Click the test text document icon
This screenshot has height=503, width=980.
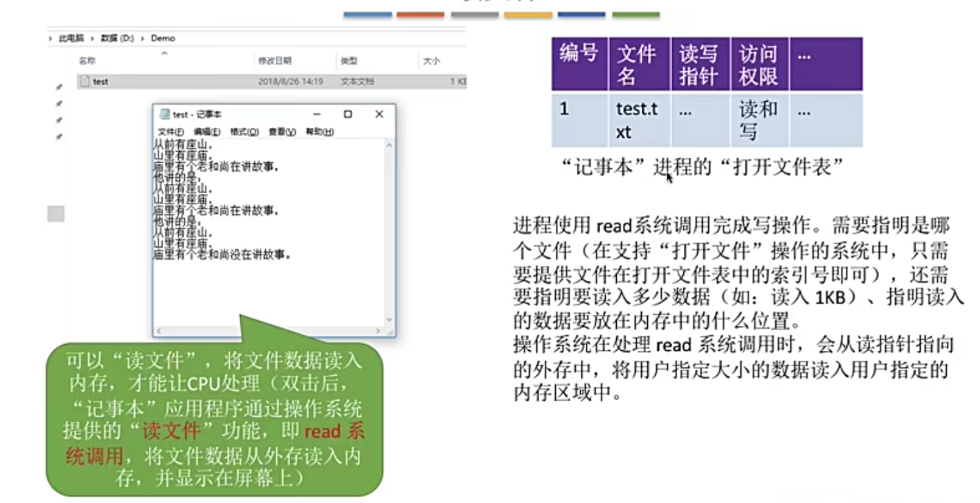click(x=85, y=81)
